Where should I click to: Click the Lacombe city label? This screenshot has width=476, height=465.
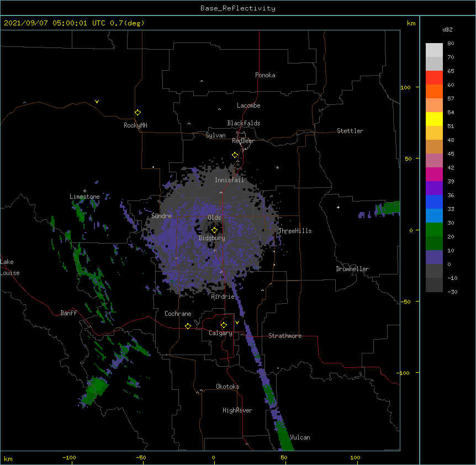tap(248, 105)
